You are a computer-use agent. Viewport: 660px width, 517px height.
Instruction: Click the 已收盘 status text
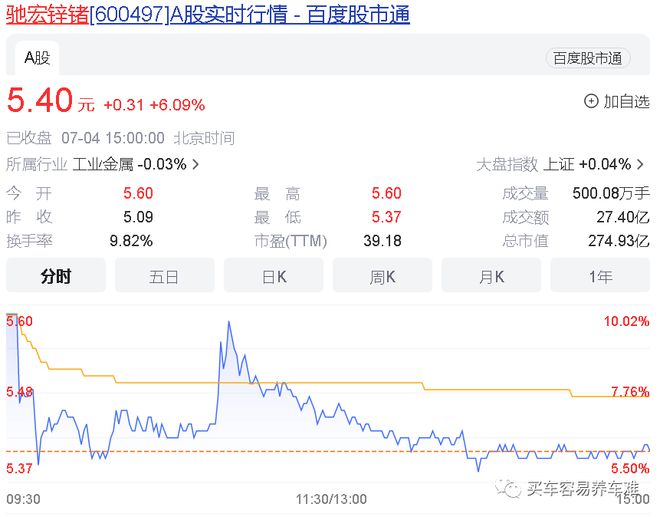coord(29,138)
